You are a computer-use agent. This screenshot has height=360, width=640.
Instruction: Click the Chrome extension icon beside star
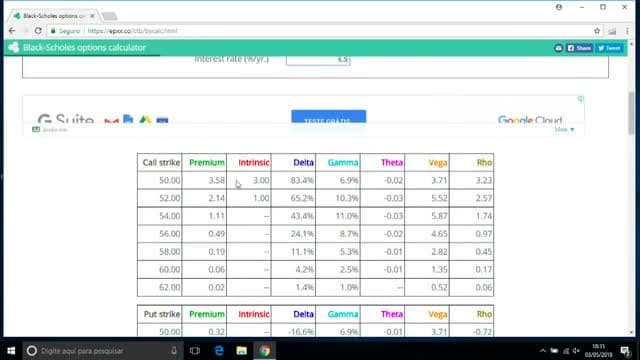click(612, 31)
